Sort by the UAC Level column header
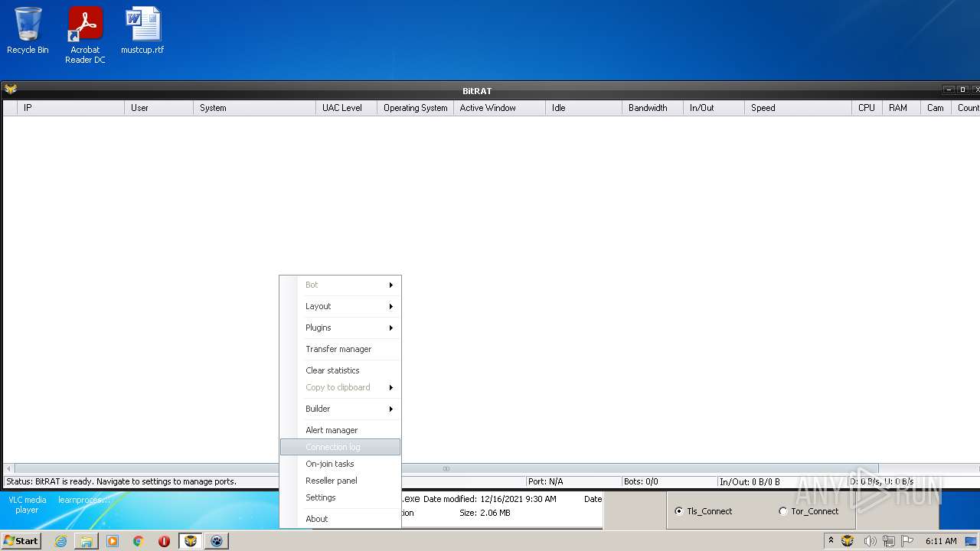 point(346,108)
